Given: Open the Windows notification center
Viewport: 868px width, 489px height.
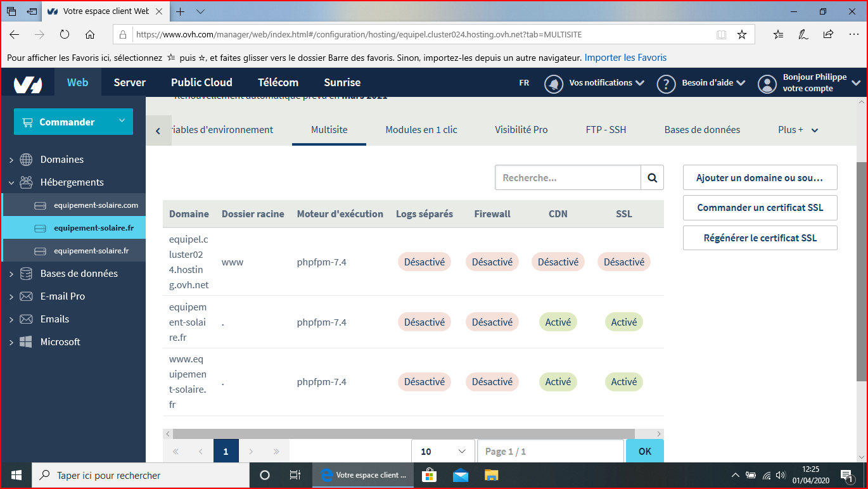Looking at the screenshot, I should pos(847,475).
